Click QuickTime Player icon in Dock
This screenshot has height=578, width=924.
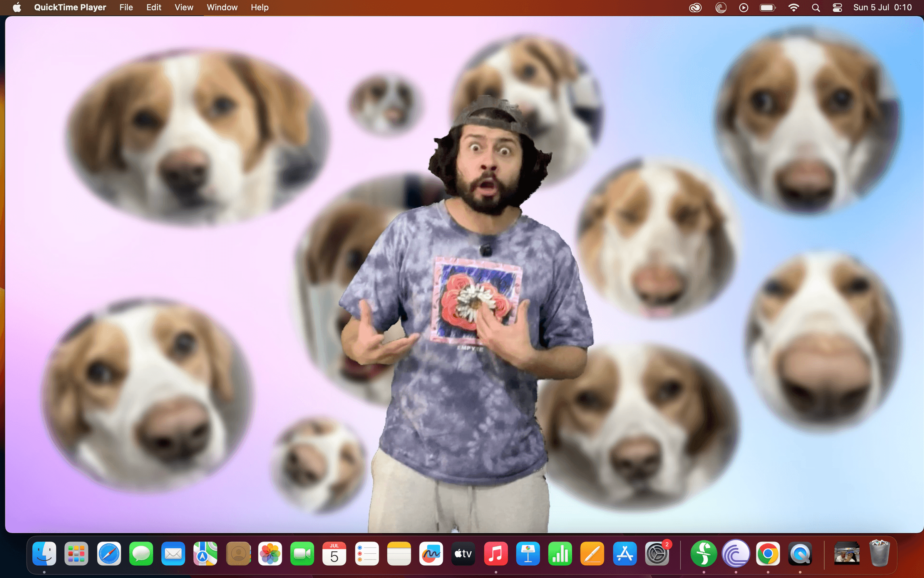[800, 554]
